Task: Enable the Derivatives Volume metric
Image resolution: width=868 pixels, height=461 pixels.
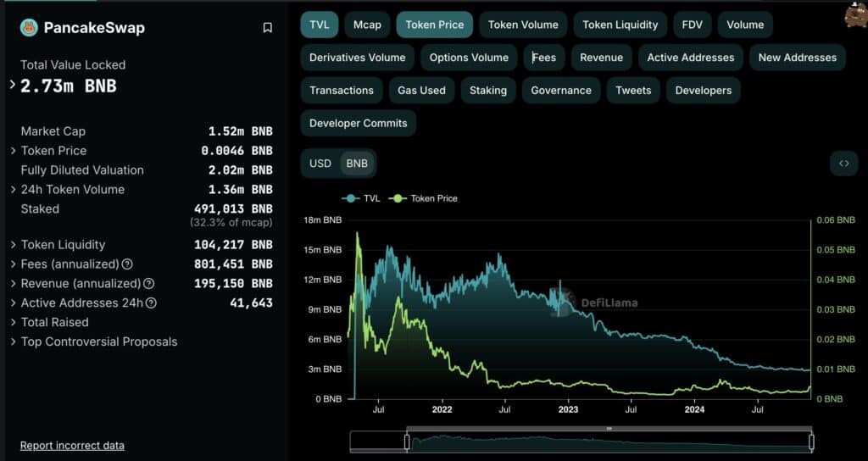Action: (x=358, y=58)
